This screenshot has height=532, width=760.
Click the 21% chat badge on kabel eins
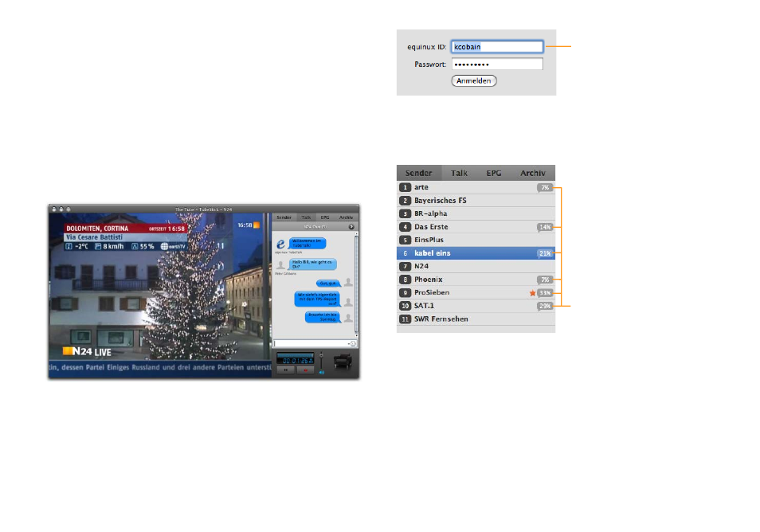545,253
